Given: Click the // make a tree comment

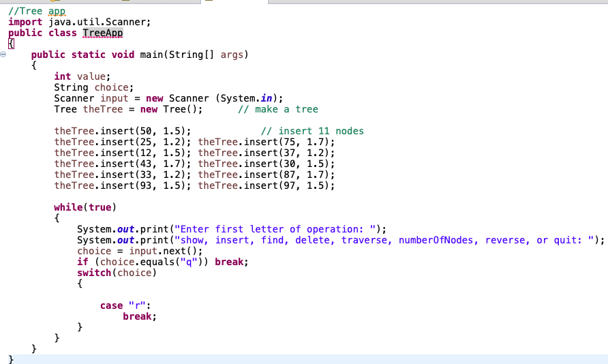Looking at the screenshot, I should [278, 109].
